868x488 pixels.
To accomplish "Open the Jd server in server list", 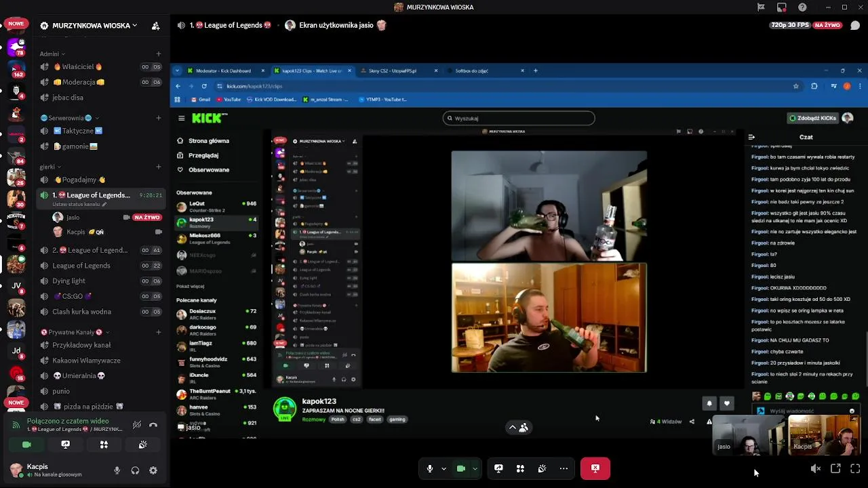I will click(16, 350).
